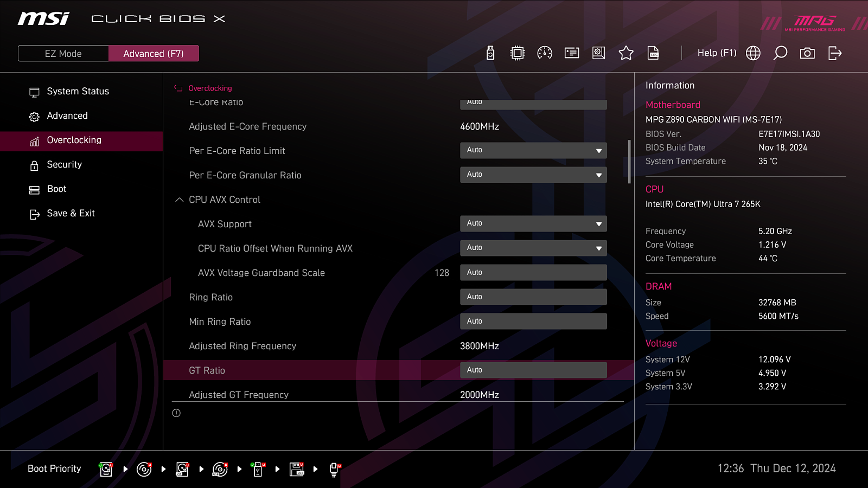Open Per E-Core Granular Ratio dropdown
The height and width of the screenshot is (488, 868).
pyautogui.click(x=533, y=175)
